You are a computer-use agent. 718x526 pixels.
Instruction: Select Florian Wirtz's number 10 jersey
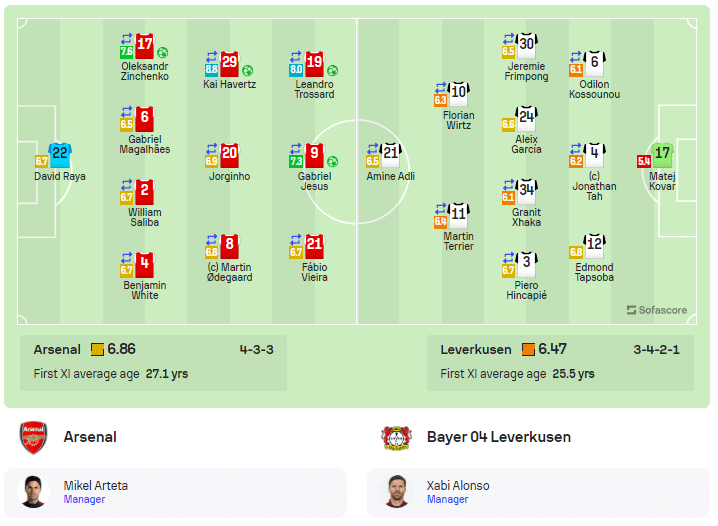pos(459,94)
